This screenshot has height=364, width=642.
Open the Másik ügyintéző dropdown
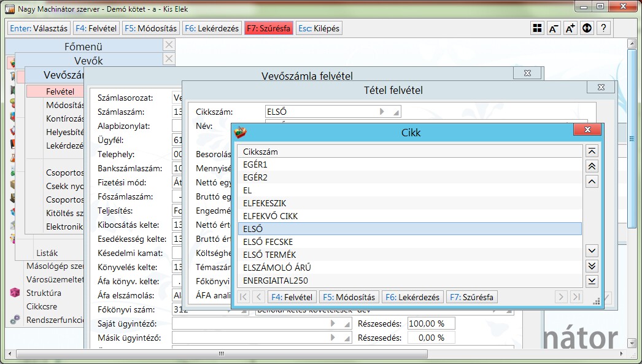(x=333, y=338)
